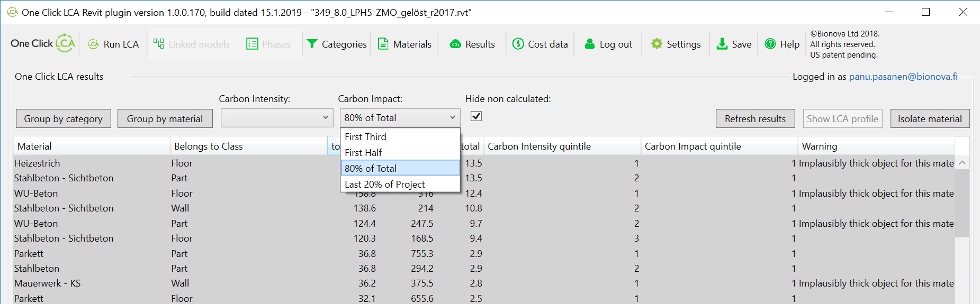Uncheck the Hide non calculated checkbox
The height and width of the screenshot is (304, 980).
(476, 116)
